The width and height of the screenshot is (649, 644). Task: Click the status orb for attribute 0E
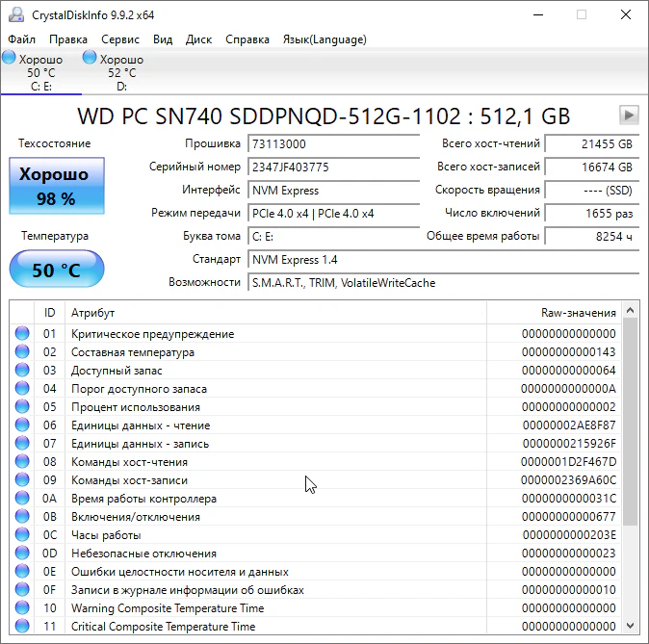coord(22,571)
